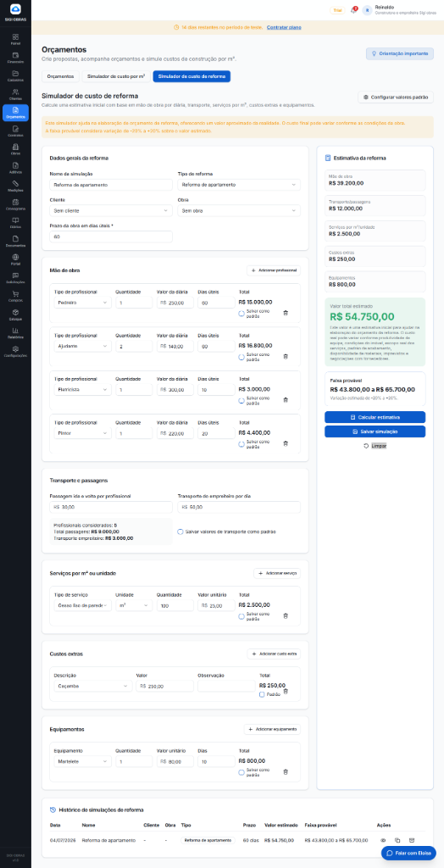Open Falar com Eloisa chat
The height and width of the screenshot is (868, 444).
pyautogui.click(x=408, y=853)
